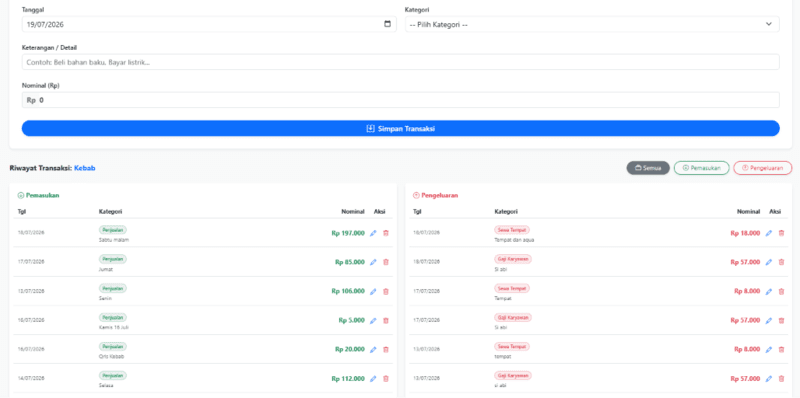Delete the 17/07 Sewa Tempat Rp 8.000 expense
This screenshot has width=800, height=398.
pos(781,291)
